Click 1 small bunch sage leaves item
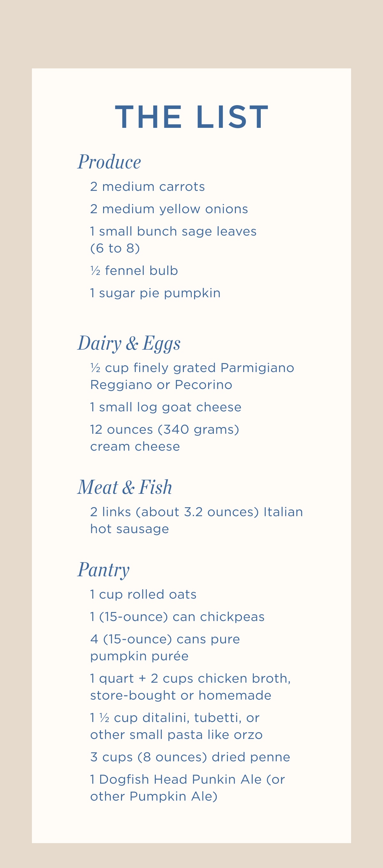Screen dimensions: 383x868 point(173,240)
